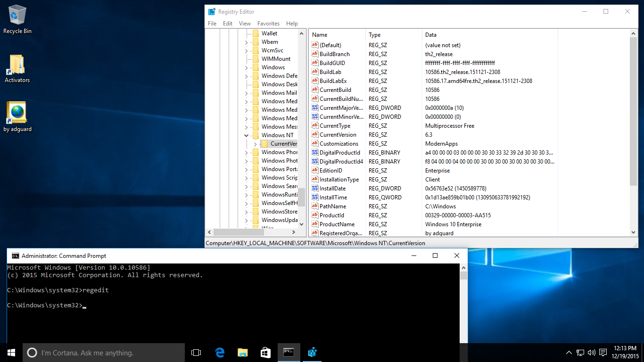Viewport: 644px width, 362px height.
Task: Click the EditionID value icon
Action: 315,171
